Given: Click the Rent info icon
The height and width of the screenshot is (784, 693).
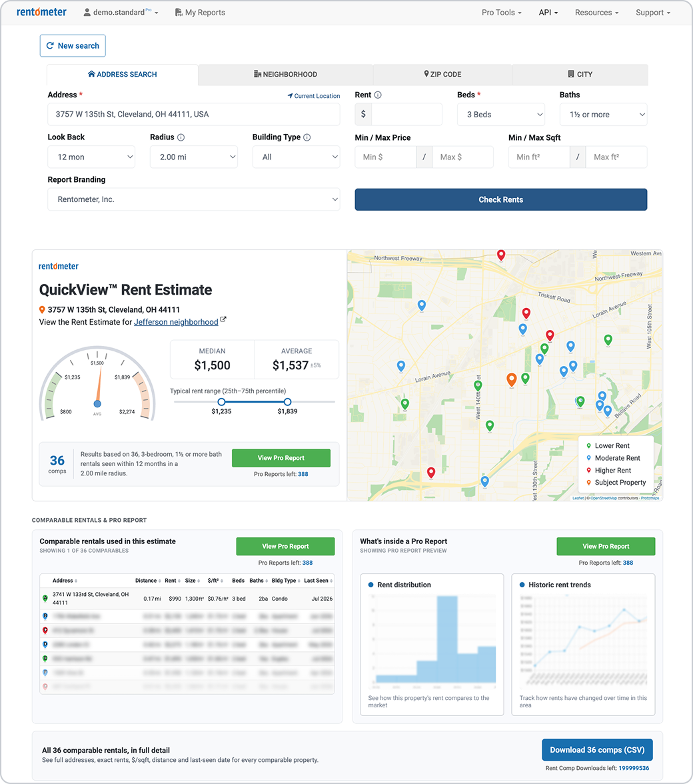Looking at the screenshot, I should [378, 95].
